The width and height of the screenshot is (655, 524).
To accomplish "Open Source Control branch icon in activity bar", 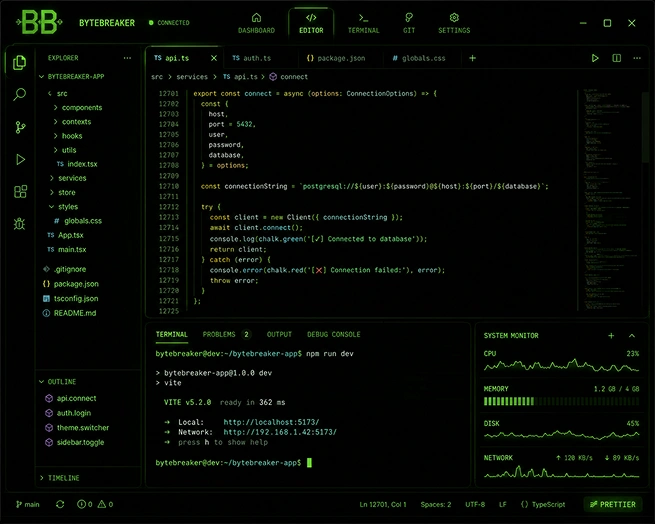I will click(20, 127).
